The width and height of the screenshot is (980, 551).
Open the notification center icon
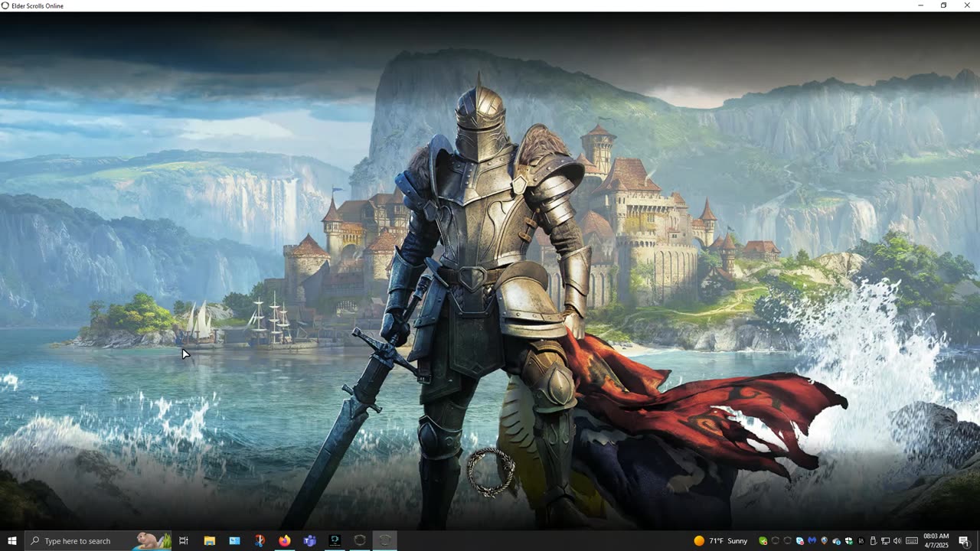(x=964, y=541)
